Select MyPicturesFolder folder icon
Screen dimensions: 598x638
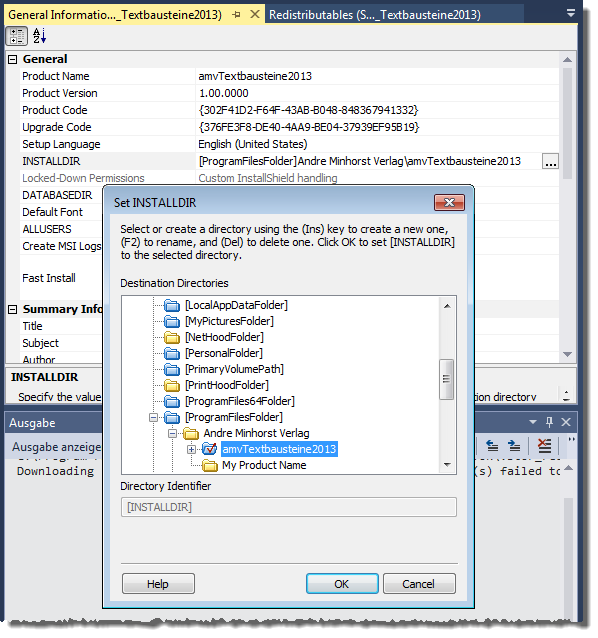(172, 321)
